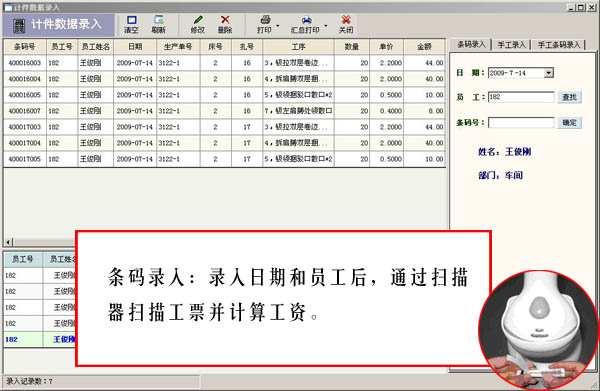This screenshot has height=391, width=600.
Task: Open the dropdown arrow next to 打印
Action: click(x=278, y=26)
